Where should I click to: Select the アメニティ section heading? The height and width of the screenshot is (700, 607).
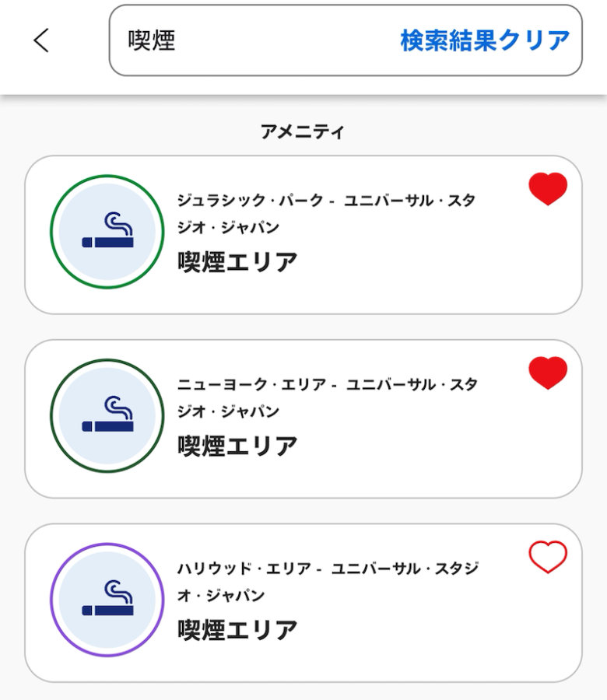pyautogui.click(x=303, y=131)
